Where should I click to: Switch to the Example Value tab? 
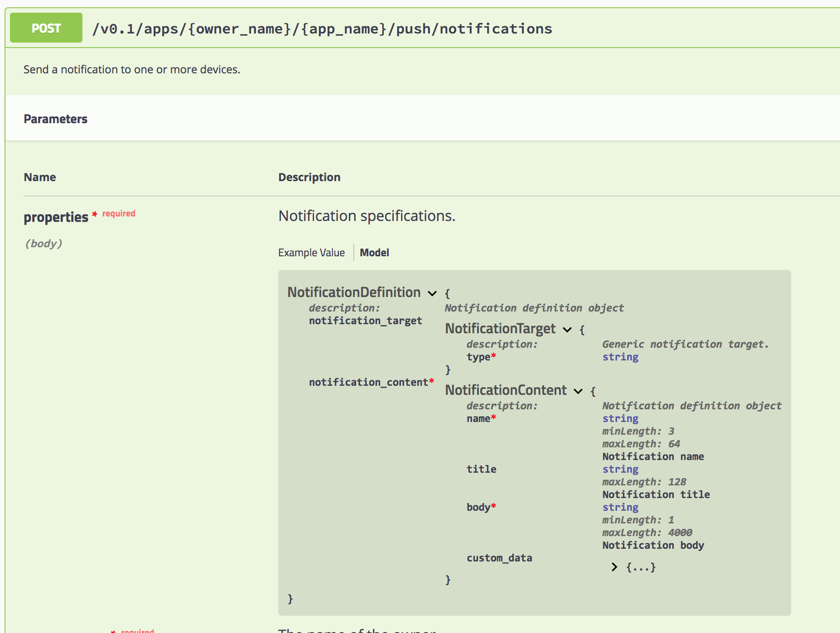312,252
